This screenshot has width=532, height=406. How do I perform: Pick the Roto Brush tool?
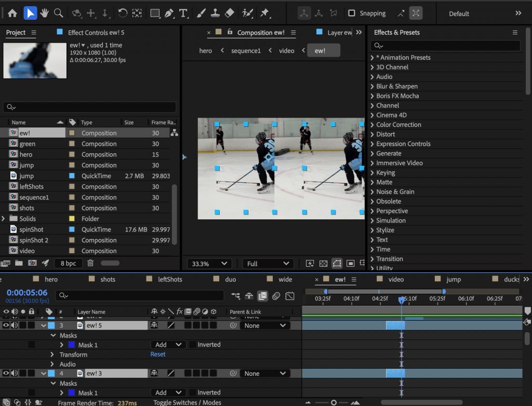click(x=248, y=13)
